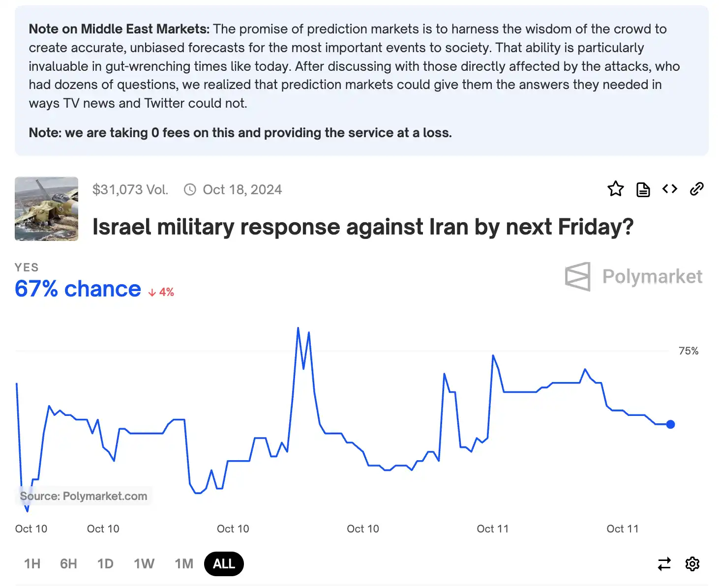Open the document rules icon

click(x=643, y=189)
